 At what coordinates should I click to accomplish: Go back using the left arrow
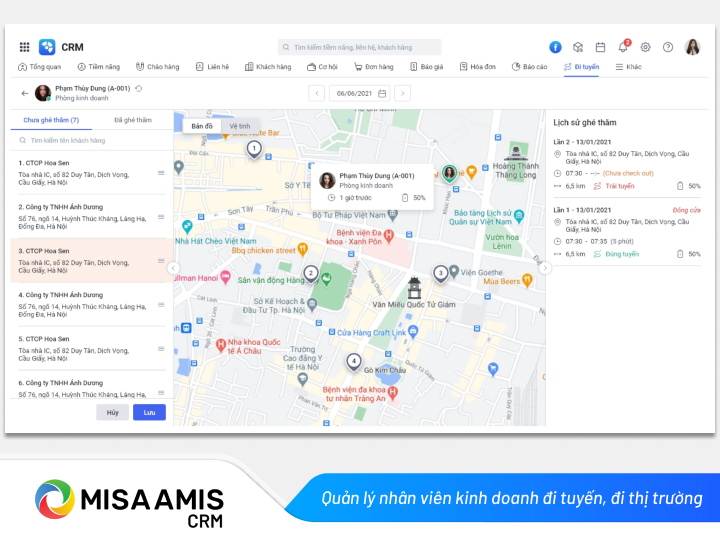click(x=25, y=93)
